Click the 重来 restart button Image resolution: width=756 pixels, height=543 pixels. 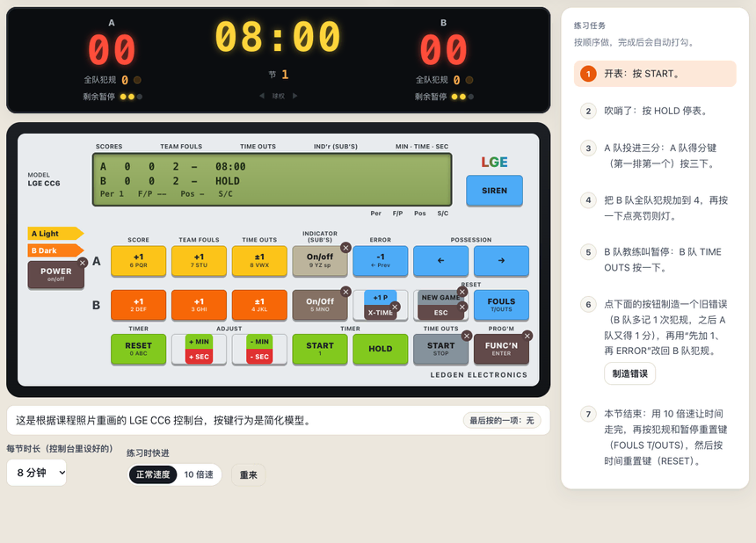(x=248, y=475)
